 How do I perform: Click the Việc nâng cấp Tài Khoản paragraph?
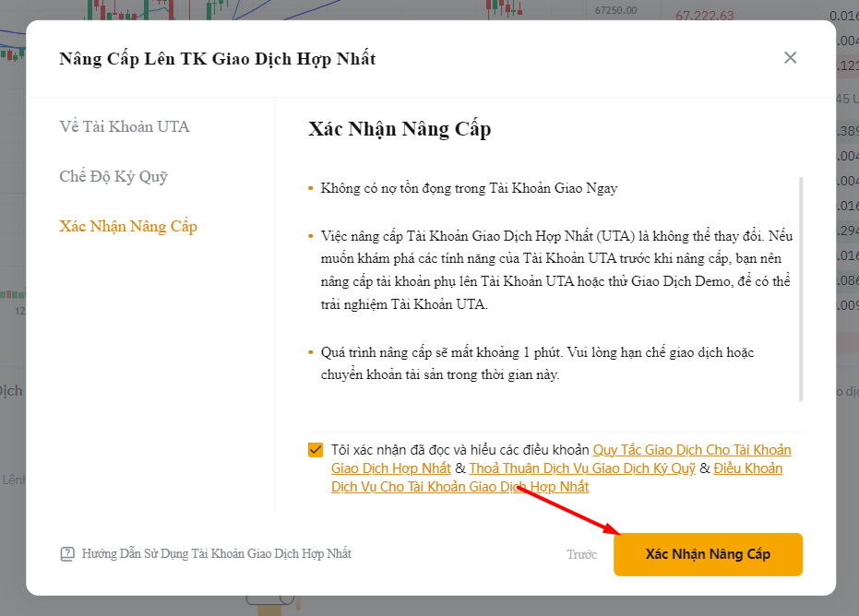click(x=556, y=270)
